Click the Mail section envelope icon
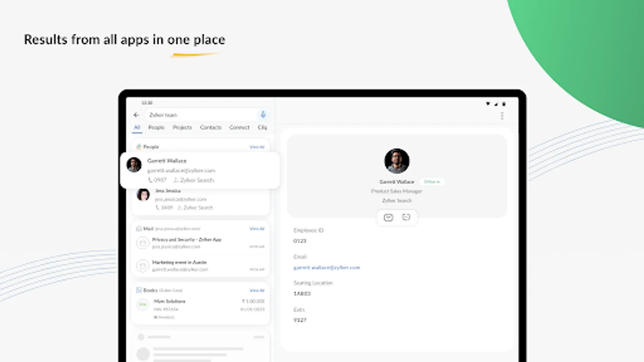Viewport: 644px width, 362px height. [139, 228]
